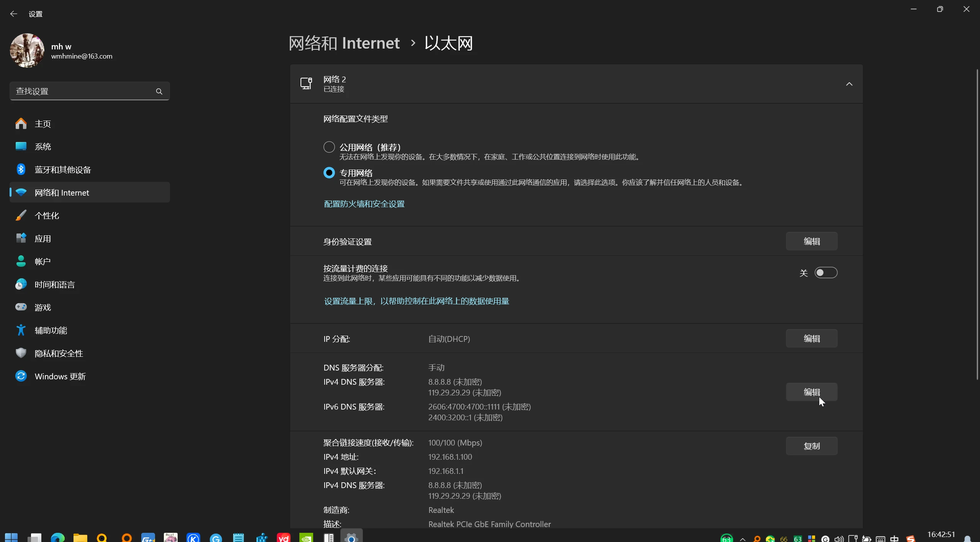Enable 按流量计费的连接 switch
Image resolution: width=980 pixels, height=542 pixels.
click(x=826, y=273)
